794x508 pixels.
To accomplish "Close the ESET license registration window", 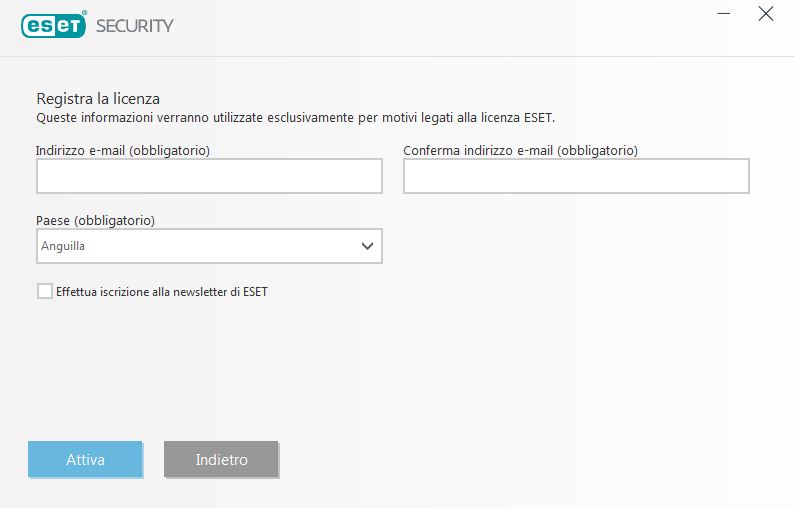I will (766, 14).
